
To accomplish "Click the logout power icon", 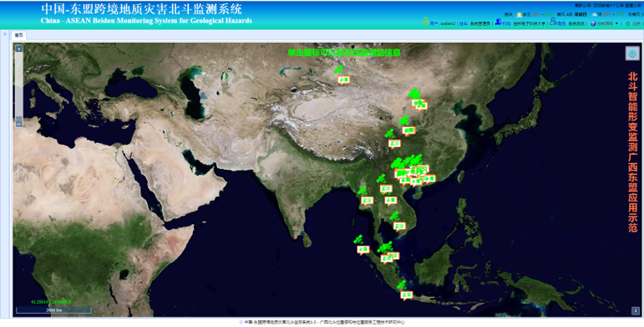I will click(627, 24).
